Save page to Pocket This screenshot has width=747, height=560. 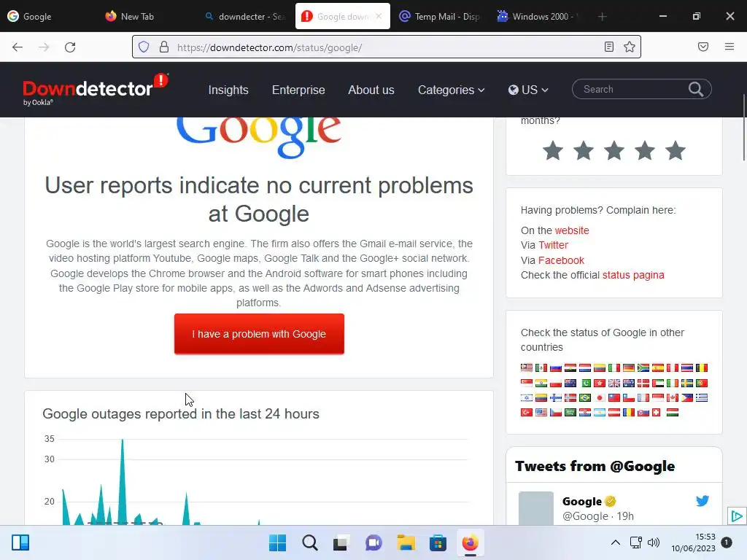pyautogui.click(x=703, y=47)
